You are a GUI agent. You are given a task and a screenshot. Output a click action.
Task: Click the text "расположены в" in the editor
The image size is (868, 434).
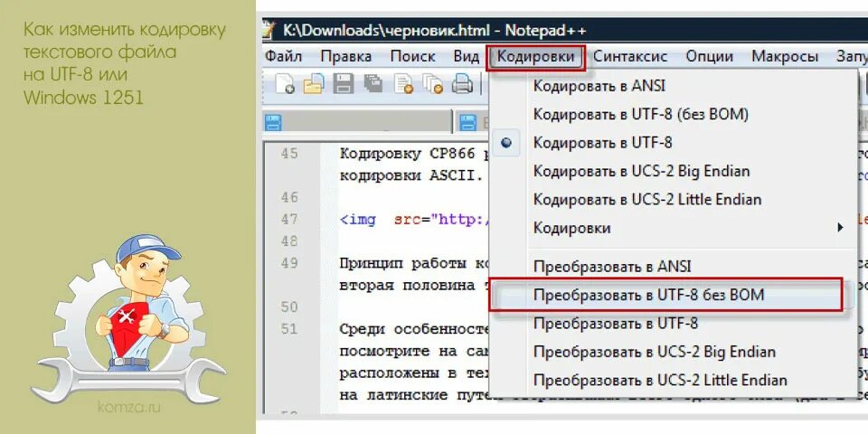pos(398,373)
